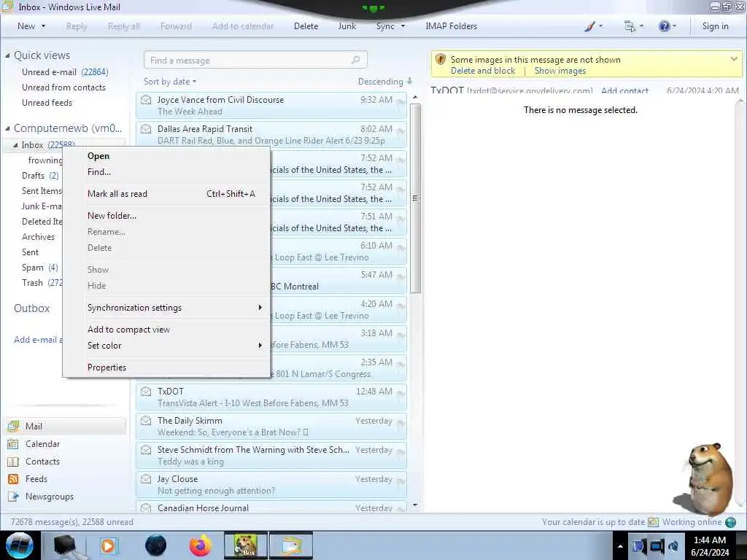
Task: Click the Working online globe icon in status bar
Action: [x=730, y=522]
